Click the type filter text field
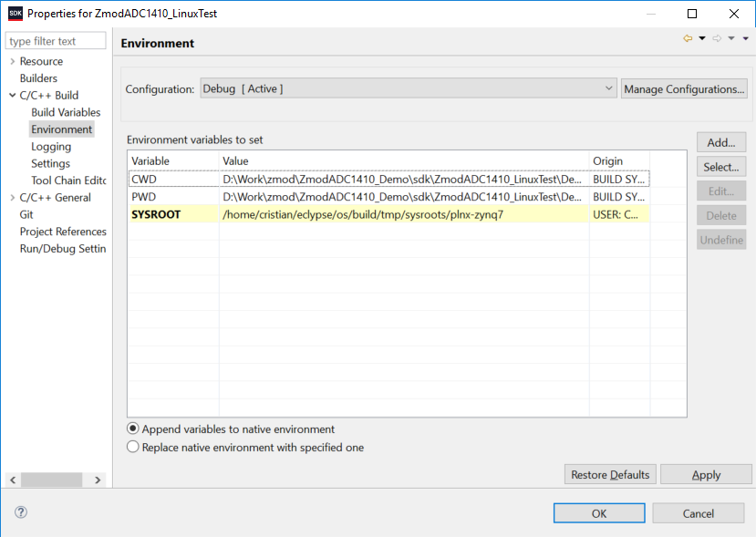The image size is (756, 537). click(x=56, y=41)
